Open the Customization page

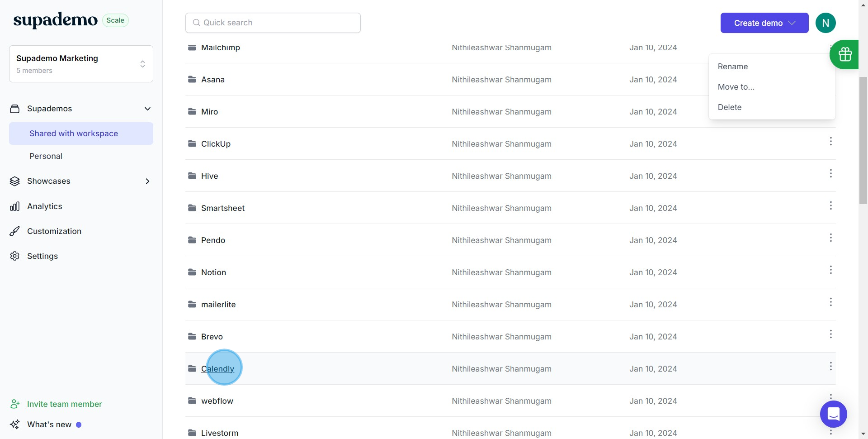[x=54, y=231]
